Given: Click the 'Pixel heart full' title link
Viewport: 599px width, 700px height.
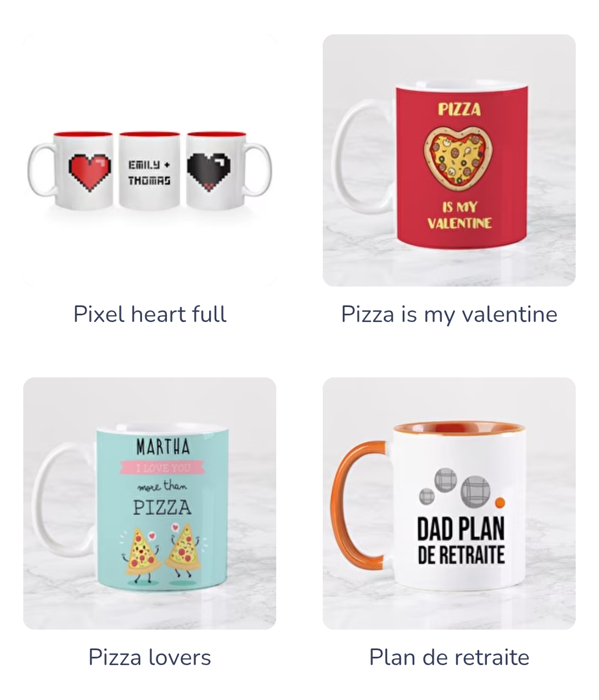Looking at the screenshot, I should coord(150,314).
